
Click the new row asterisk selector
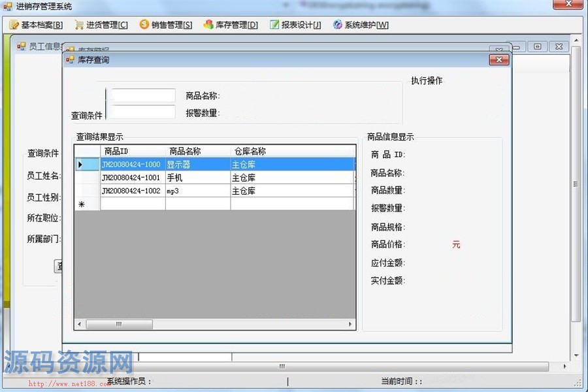[88, 204]
